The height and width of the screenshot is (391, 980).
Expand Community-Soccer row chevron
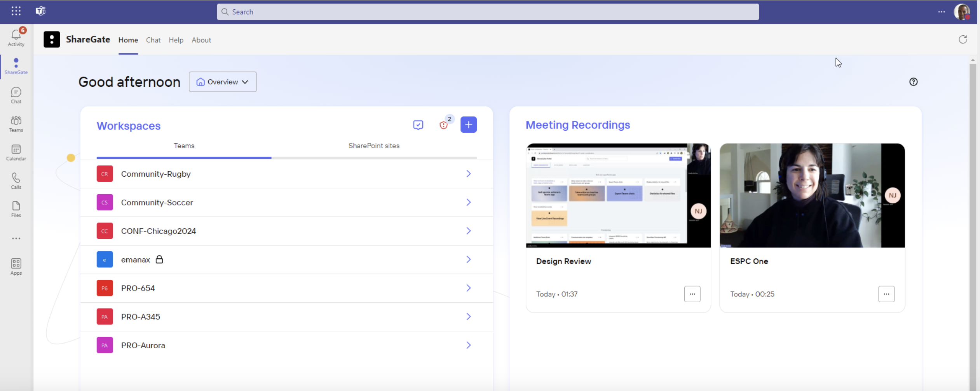click(469, 202)
